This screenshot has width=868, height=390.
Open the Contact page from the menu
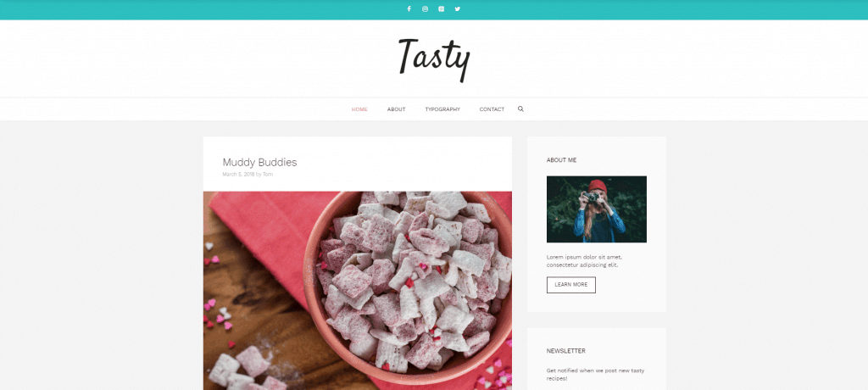pyautogui.click(x=492, y=109)
